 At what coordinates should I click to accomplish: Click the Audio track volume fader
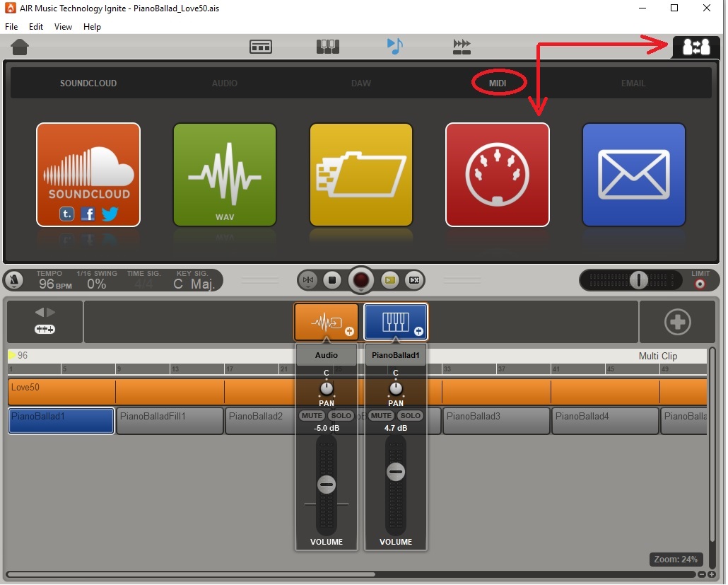327,485
